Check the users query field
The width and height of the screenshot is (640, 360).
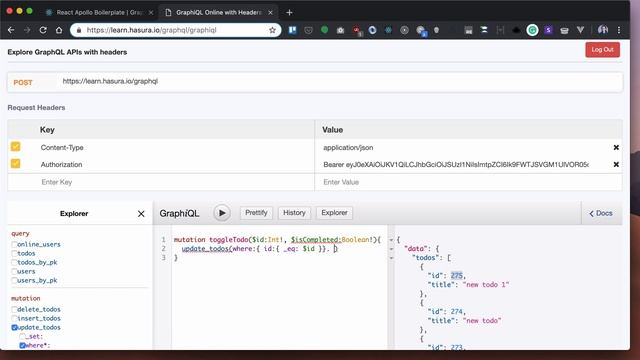tap(14, 271)
